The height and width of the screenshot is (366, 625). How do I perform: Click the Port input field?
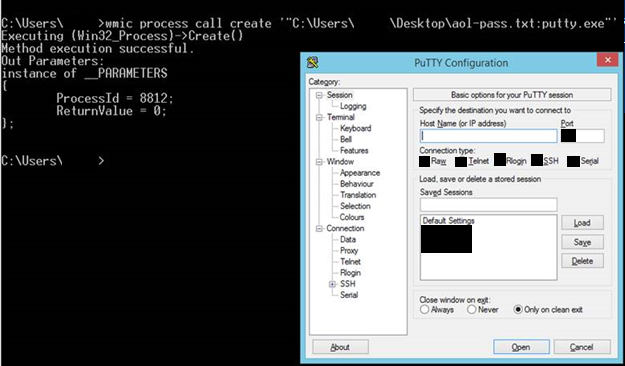click(582, 136)
